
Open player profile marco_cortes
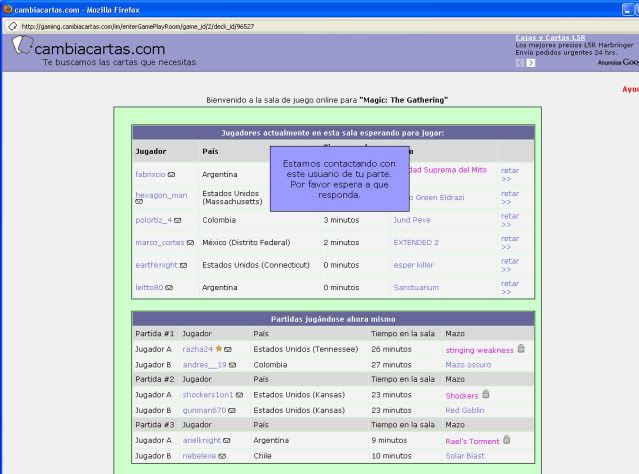point(160,243)
